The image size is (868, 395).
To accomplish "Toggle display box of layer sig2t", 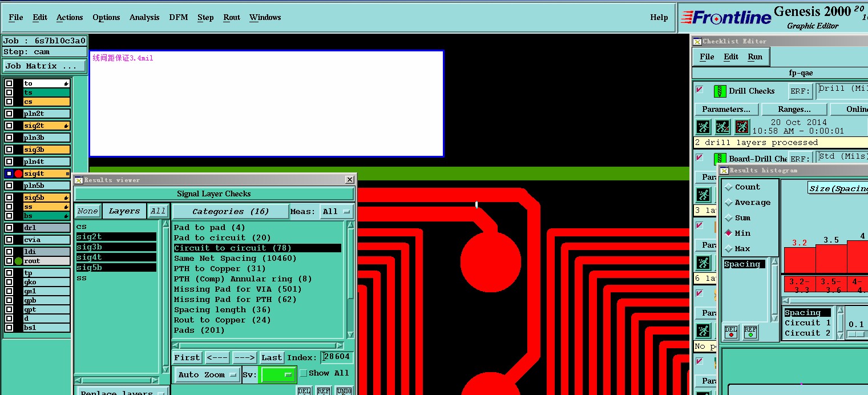I will point(9,126).
